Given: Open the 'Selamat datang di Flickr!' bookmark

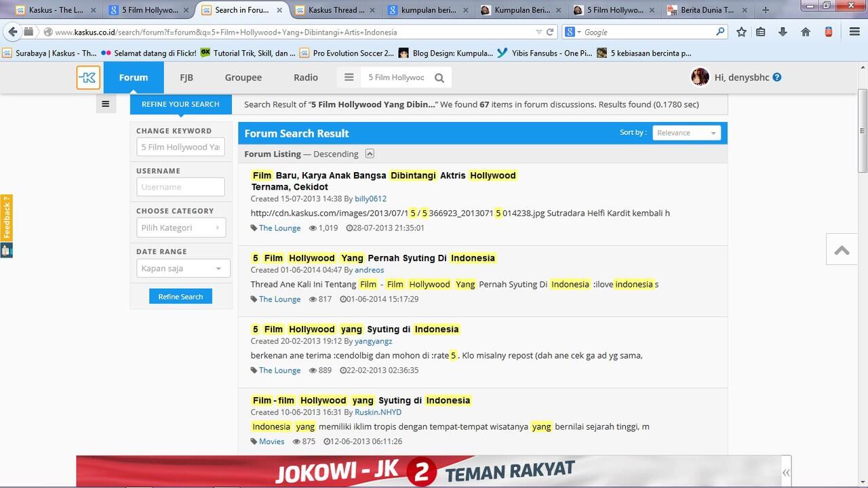Looking at the screenshot, I should click(x=148, y=53).
